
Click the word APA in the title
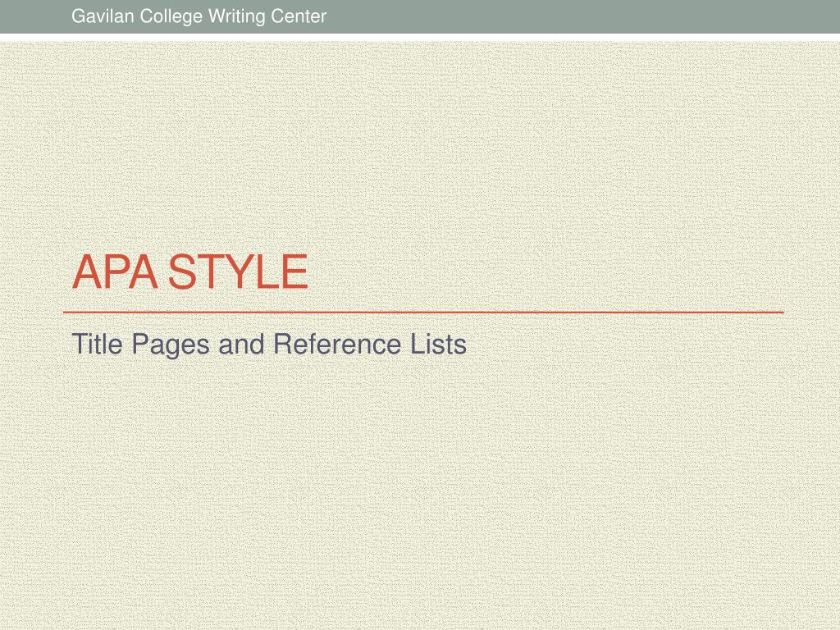pos(116,271)
